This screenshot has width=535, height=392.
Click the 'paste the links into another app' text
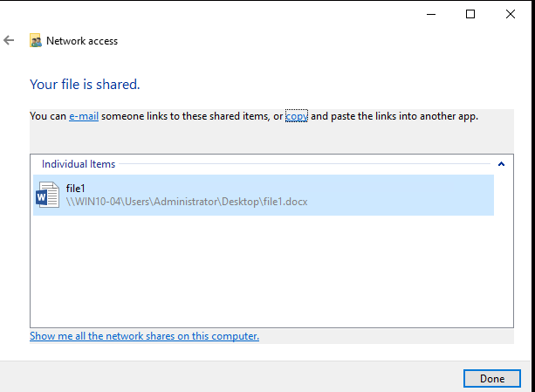click(x=404, y=116)
